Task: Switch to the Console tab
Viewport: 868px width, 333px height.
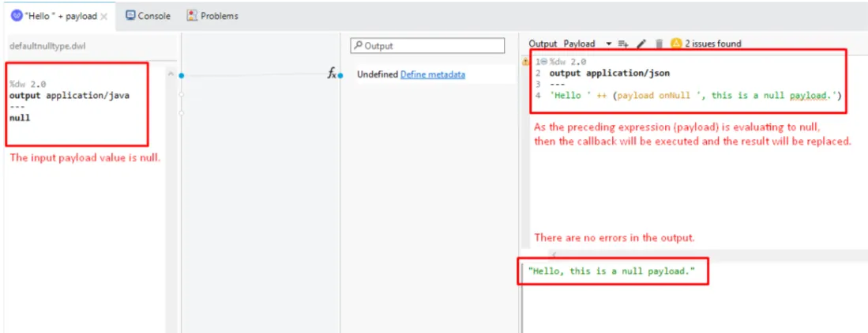Action: (148, 16)
